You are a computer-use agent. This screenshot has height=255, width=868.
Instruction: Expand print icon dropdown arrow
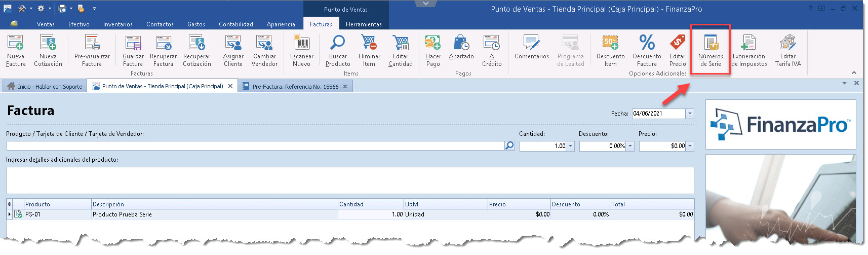click(x=71, y=9)
